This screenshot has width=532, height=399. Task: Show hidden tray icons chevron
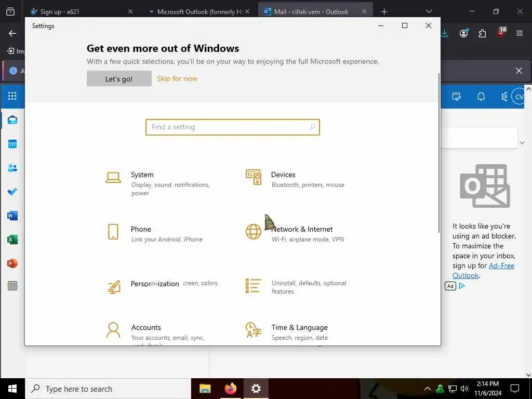[428, 389]
